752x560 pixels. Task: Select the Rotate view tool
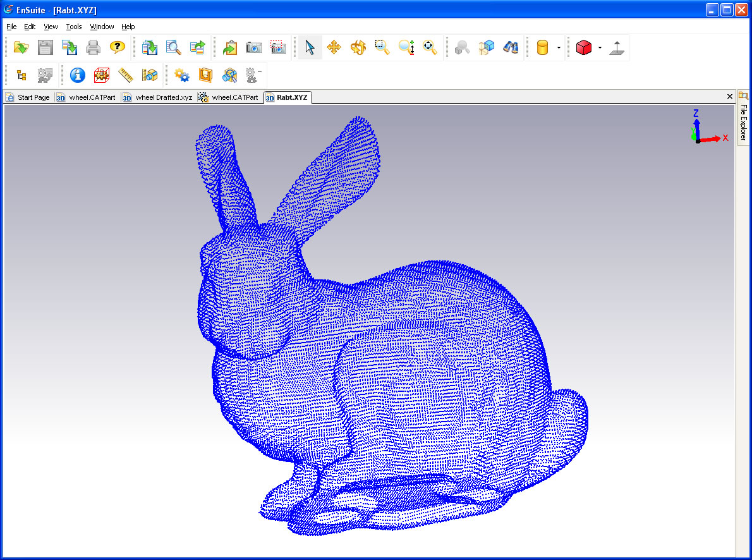[x=358, y=47]
